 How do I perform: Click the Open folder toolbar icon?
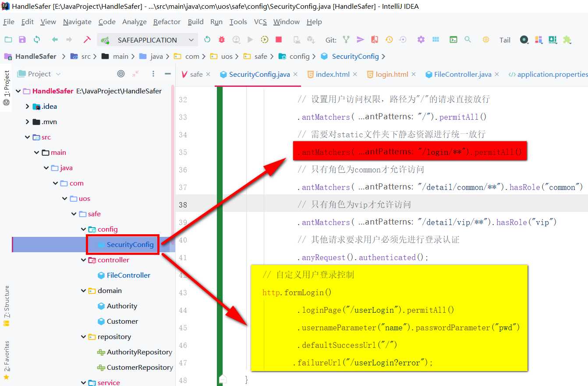click(x=8, y=39)
